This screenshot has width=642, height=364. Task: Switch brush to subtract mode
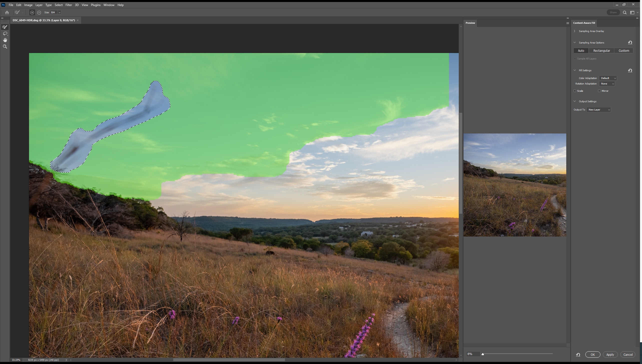coord(39,12)
